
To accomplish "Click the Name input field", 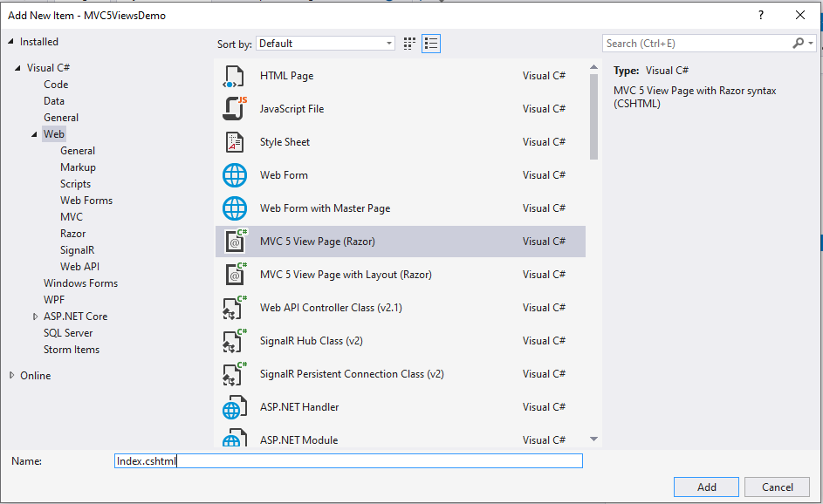I will pyautogui.click(x=349, y=461).
